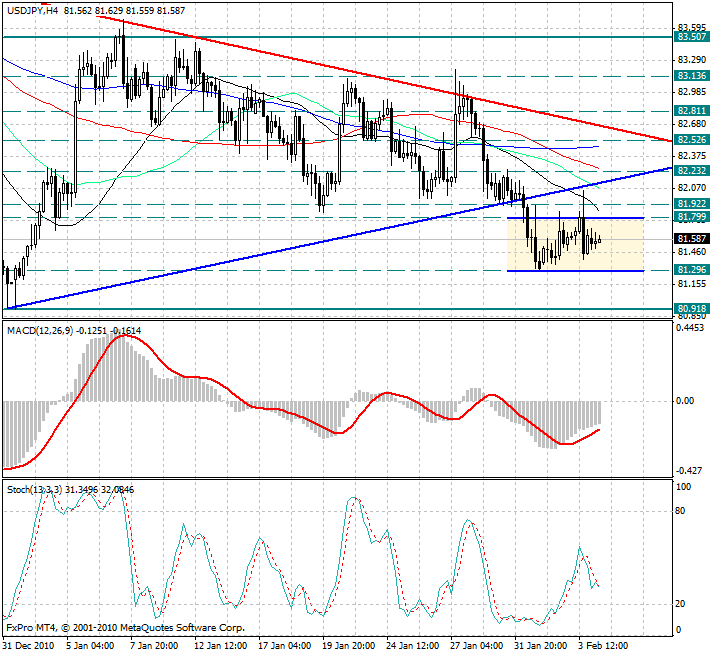Select the 81.296 price level label
Viewport: 710px width, 653px height.
point(691,270)
